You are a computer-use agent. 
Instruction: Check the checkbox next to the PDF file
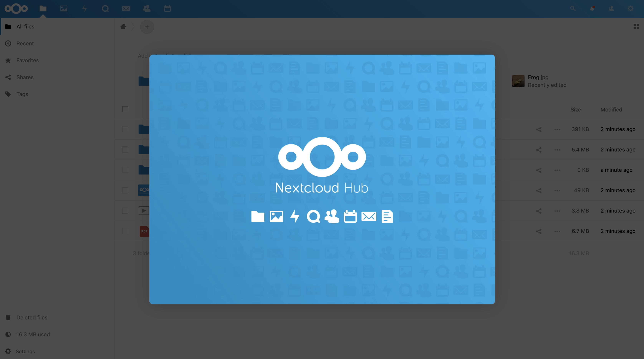125,231
